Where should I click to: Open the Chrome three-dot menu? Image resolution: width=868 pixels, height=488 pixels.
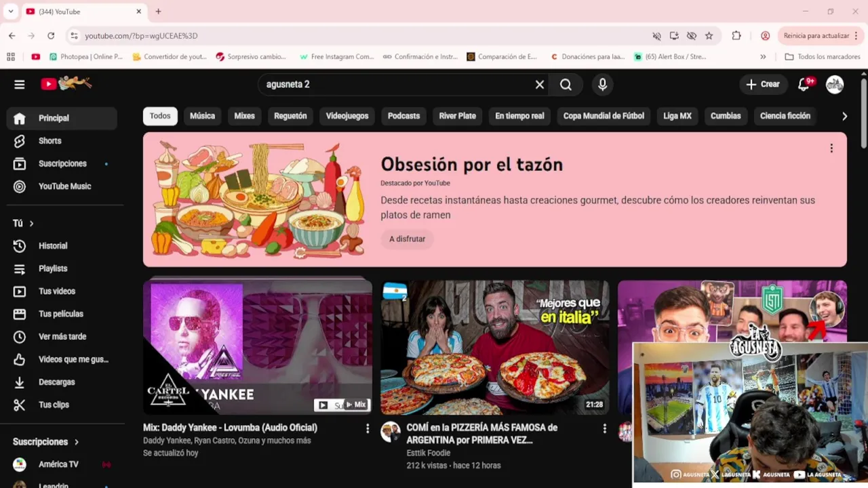[x=857, y=36]
